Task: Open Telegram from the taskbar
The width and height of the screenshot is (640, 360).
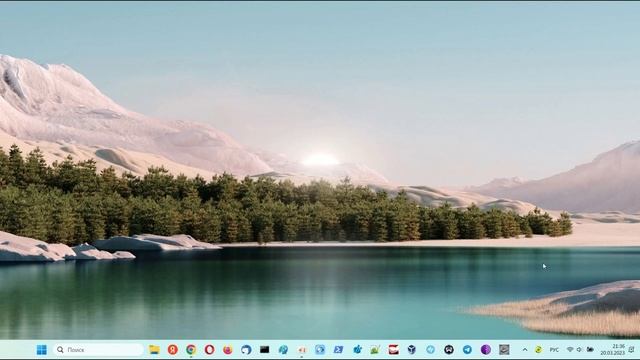Action: tap(467, 350)
